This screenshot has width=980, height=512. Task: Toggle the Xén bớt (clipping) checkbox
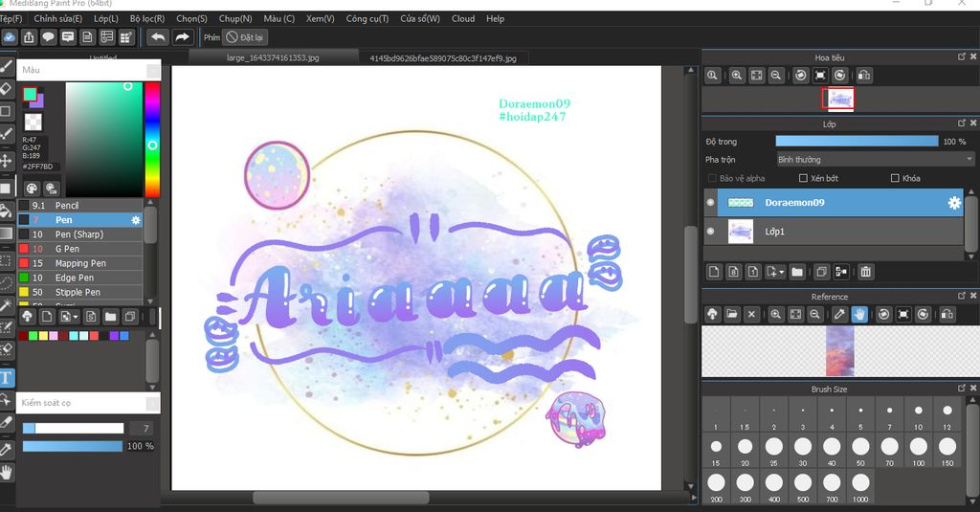click(803, 178)
